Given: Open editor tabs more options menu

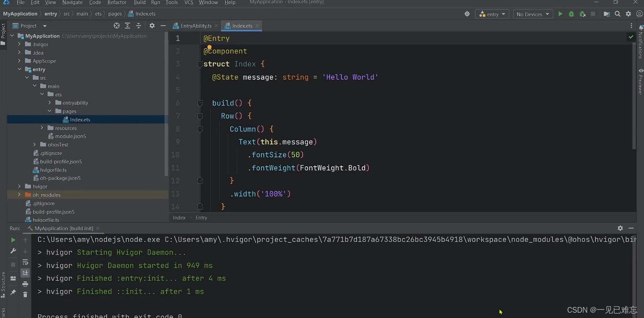Looking at the screenshot, I should pos(631,26).
